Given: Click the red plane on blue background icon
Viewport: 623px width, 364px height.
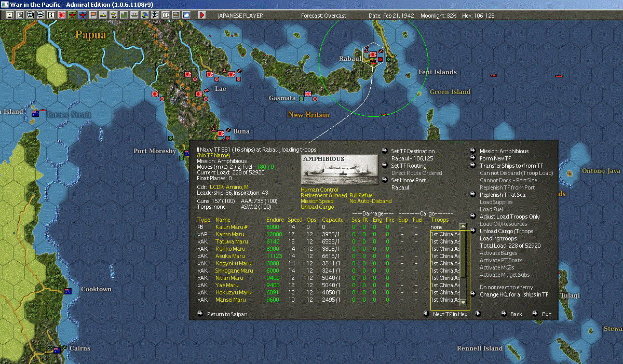Looking at the screenshot, I should [83, 15].
